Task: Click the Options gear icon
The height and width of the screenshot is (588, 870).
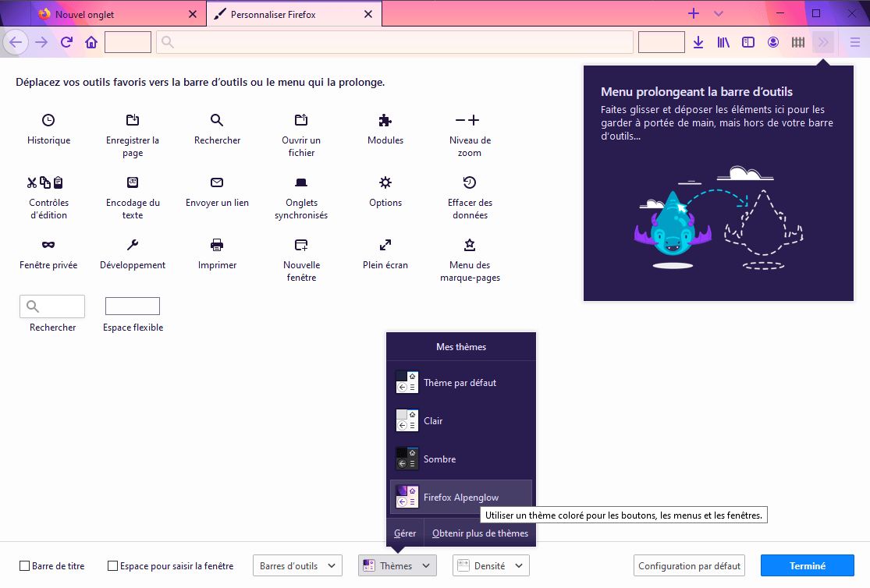Action: tap(385, 182)
